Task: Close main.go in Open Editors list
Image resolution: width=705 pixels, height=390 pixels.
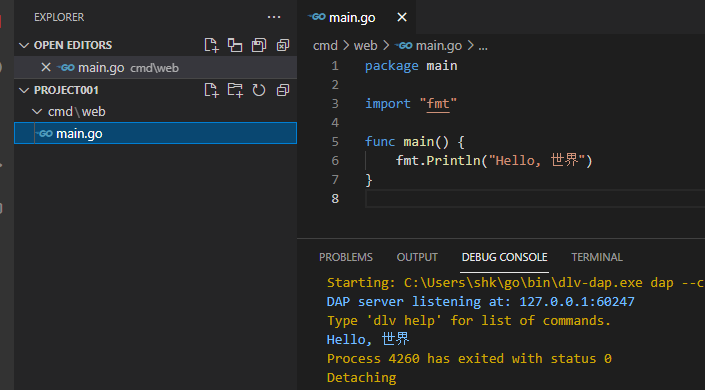Action: click(x=46, y=67)
